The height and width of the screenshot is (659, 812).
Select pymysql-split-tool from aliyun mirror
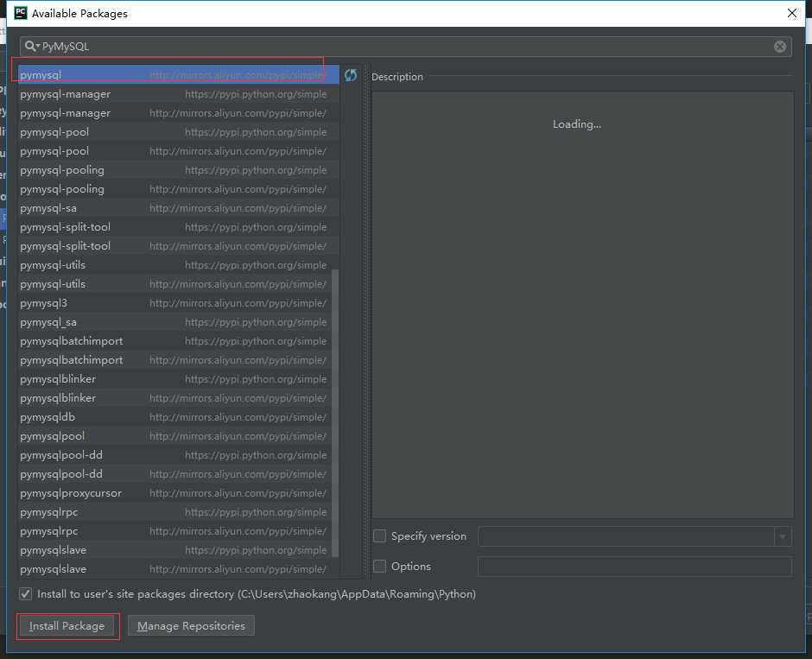click(x=179, y=246)
